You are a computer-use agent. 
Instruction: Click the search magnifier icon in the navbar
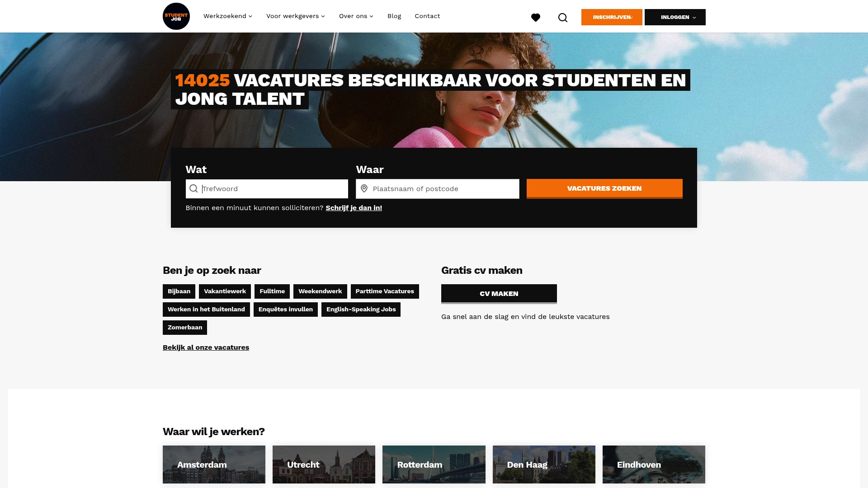[563, 17]
